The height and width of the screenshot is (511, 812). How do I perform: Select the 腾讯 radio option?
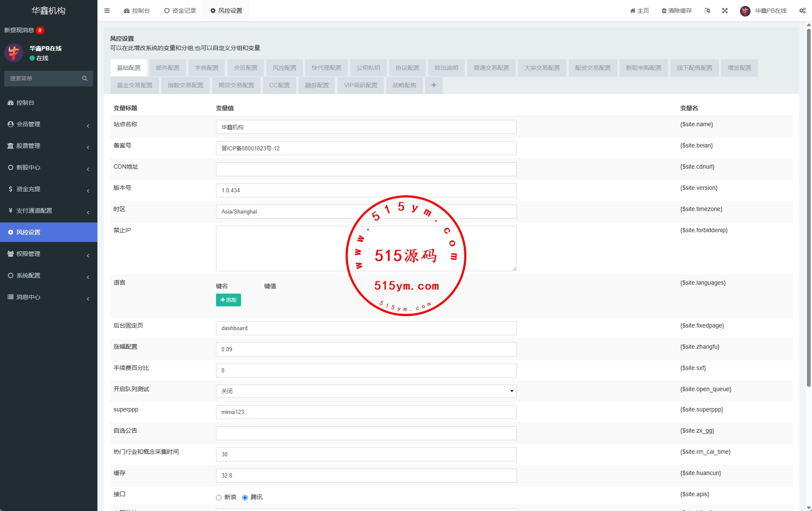tap(245, 497)
